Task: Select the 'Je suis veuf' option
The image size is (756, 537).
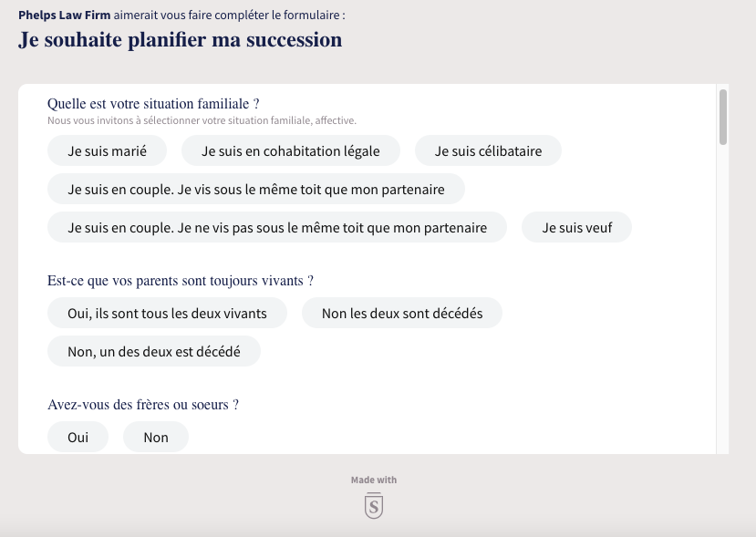Action: [x=576, y=227]
